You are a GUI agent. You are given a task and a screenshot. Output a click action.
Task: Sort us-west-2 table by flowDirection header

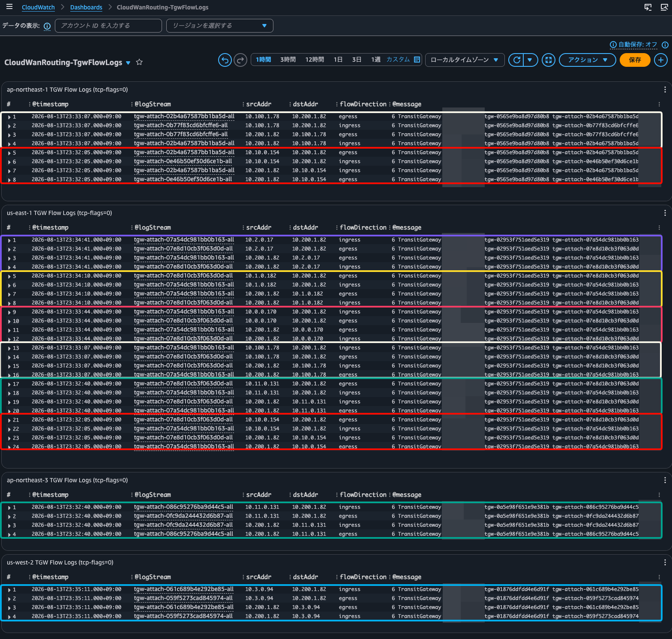click(363, 577)
